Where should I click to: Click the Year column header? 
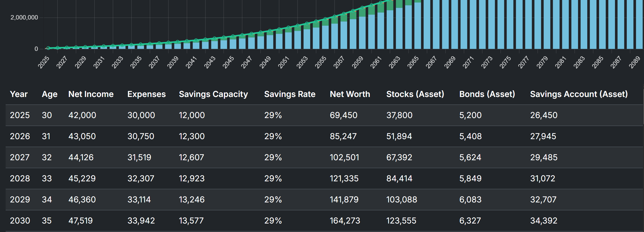pyautogui.click(x=18, y=94)
